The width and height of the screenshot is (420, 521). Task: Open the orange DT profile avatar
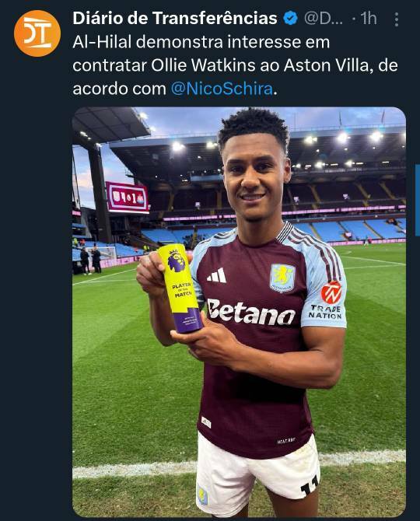click(37, 33)
